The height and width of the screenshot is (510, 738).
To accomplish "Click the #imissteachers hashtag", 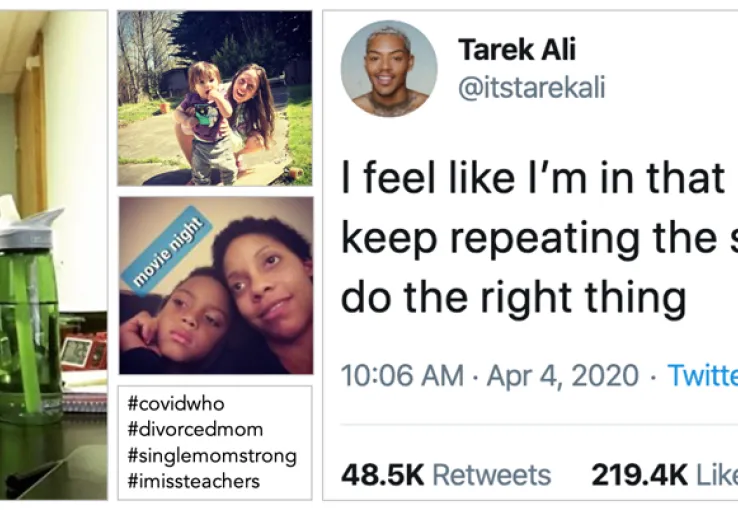I will point(193,481).
